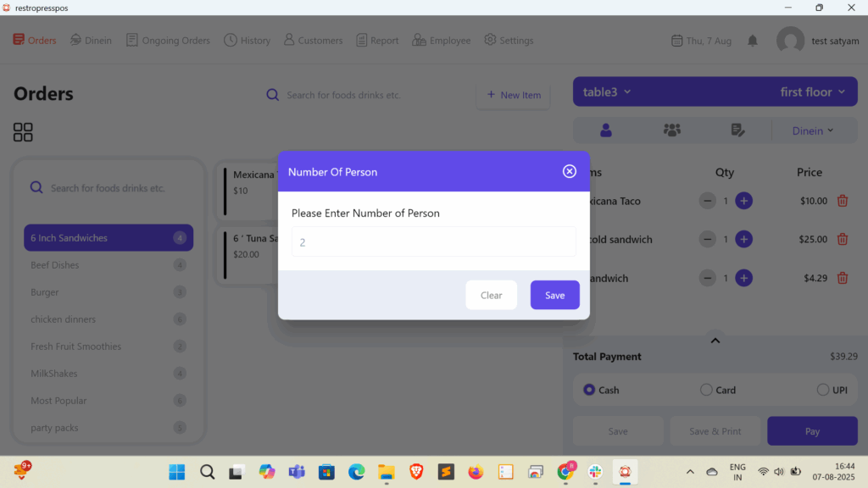Close the Number Of Person dialog

[570, 171]
